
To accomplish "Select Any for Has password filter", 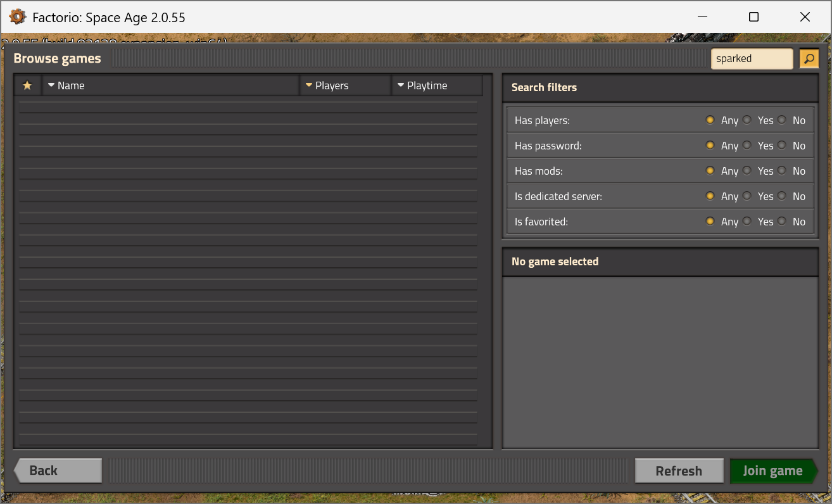I will coord(710,145).
